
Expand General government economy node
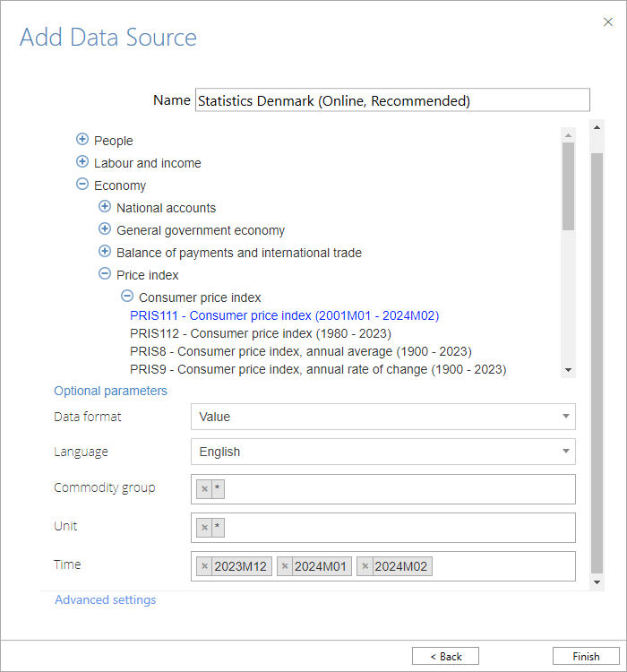coord(105,228)
